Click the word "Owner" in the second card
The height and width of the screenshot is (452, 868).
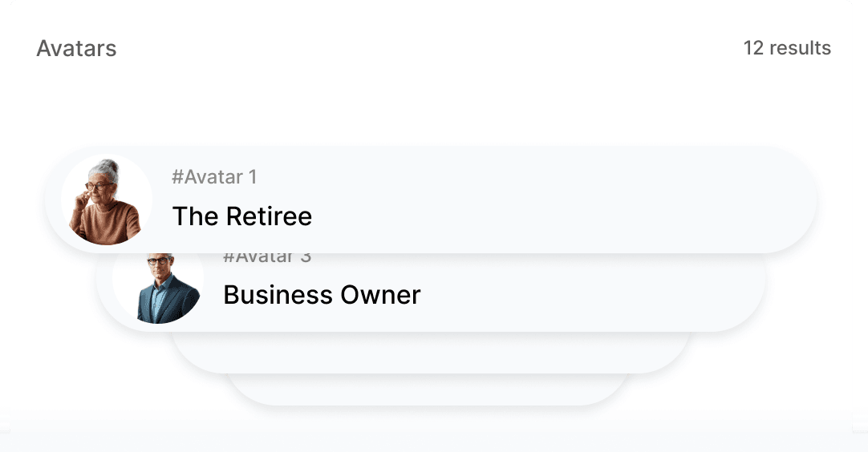(x=380, y=295)
